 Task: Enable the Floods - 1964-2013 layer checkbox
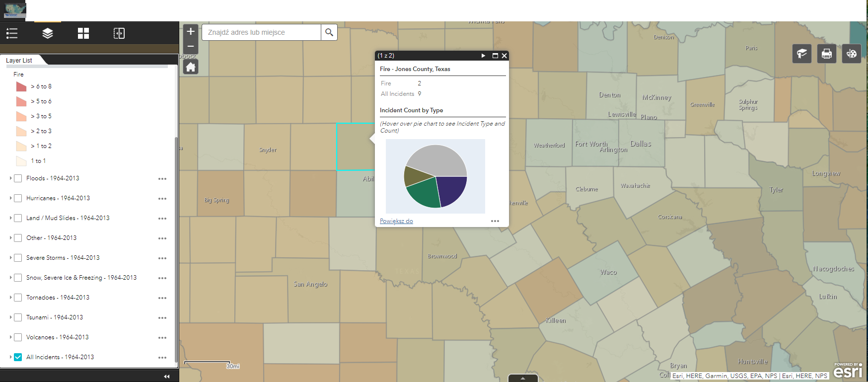[18, 178]
